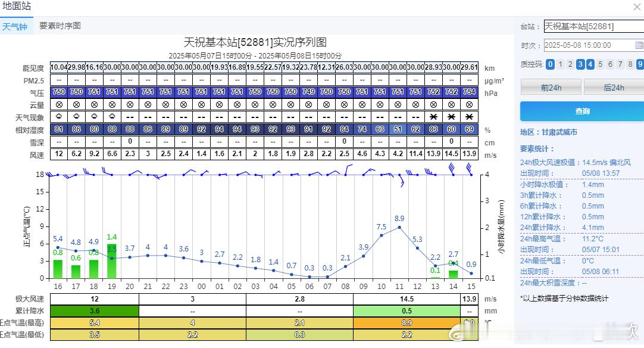Click the snow symbol in the 15 o'clock column
The height and width of the screenshot is (348, 644).
[x=470, y=117]
